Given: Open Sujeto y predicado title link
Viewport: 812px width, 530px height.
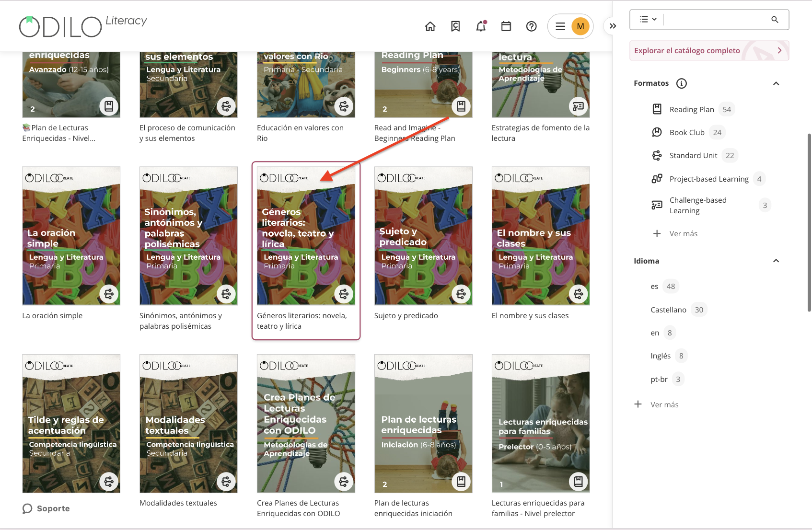Looking at the screenshot, I should (406, 315).
